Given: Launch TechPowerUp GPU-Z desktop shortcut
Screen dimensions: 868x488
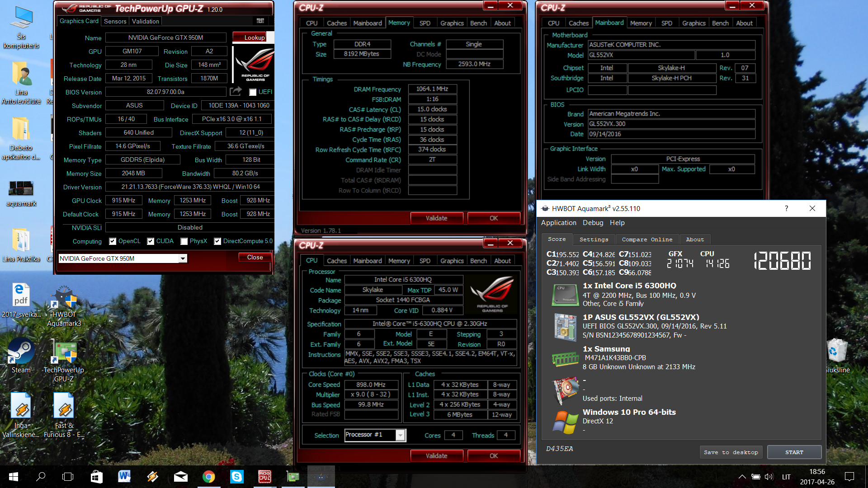Looking at the screenshot, I should [x=64, y=361].
